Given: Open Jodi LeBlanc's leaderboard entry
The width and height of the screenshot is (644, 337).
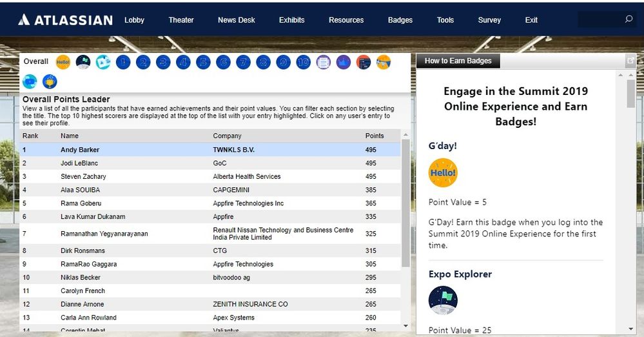Looking at the screenshot, I should coord(79,163).
